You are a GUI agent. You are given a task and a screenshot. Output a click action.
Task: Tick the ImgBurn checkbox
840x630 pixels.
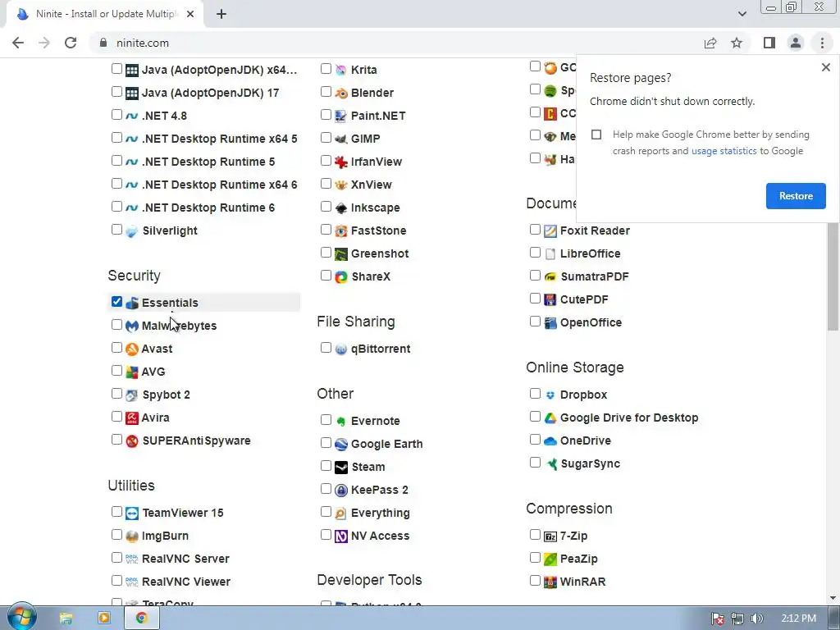(x=116, y=535)
